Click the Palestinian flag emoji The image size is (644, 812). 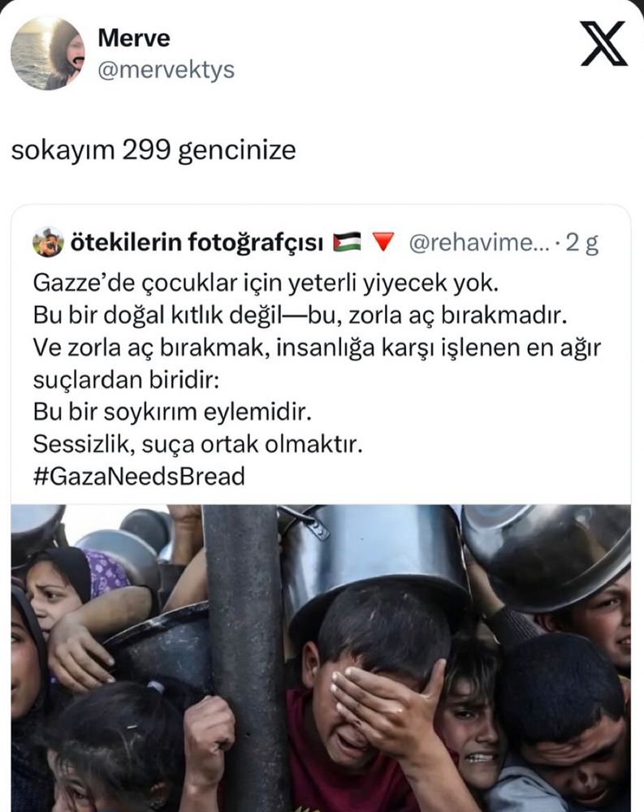(347, 242)
